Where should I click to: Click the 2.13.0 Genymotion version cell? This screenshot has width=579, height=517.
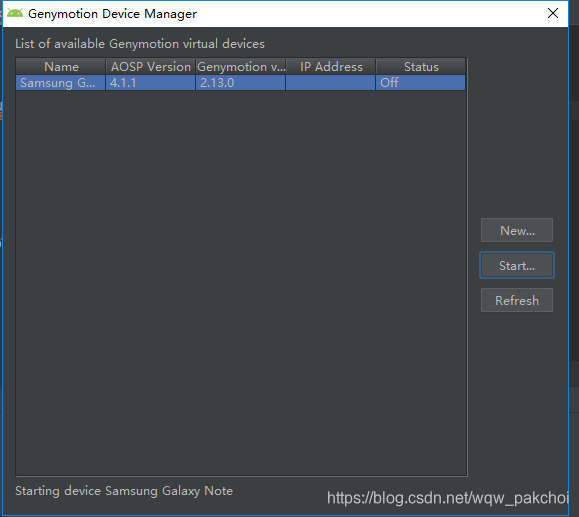point(240,83)
